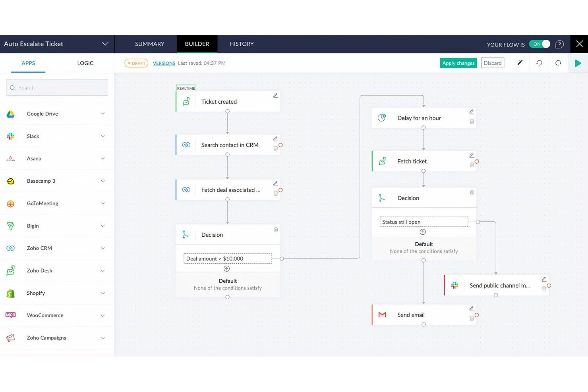The height and width of the screenshot is (392, 588).
Task: Expand the Slack app in the sidebar
Action: click(103, 136)
